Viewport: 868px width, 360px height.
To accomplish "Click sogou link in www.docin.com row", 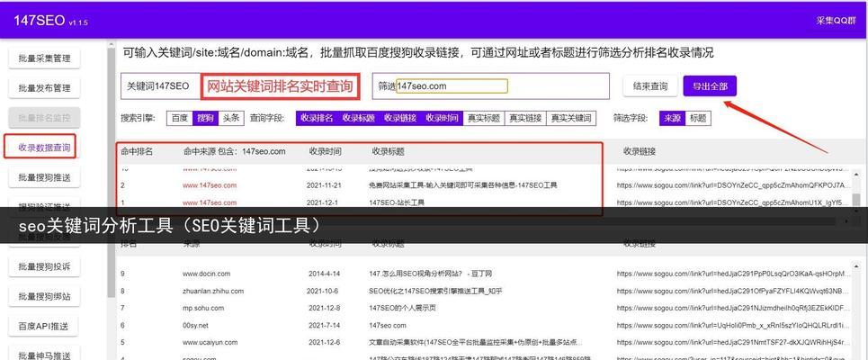I will pos(733,274).
